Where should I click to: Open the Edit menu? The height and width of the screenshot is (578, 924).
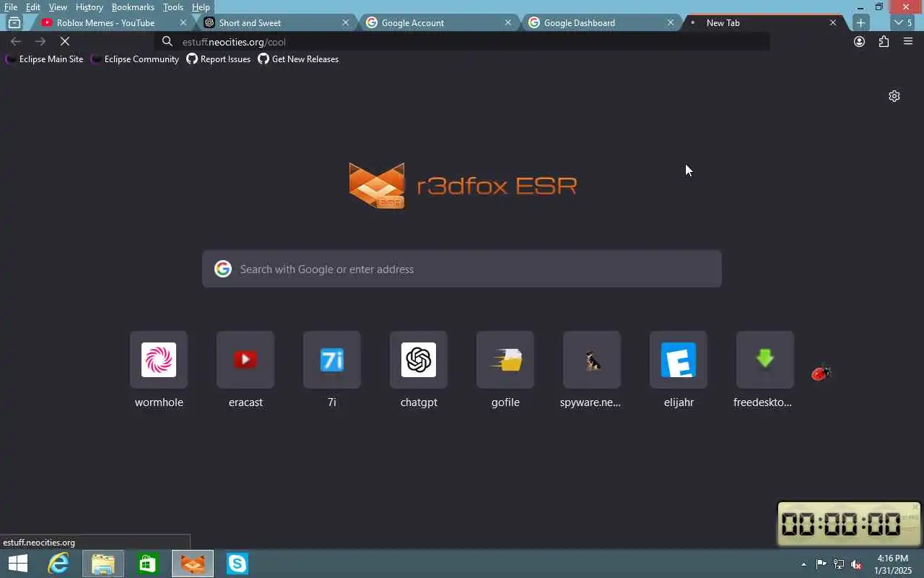[x=33, y=7]
